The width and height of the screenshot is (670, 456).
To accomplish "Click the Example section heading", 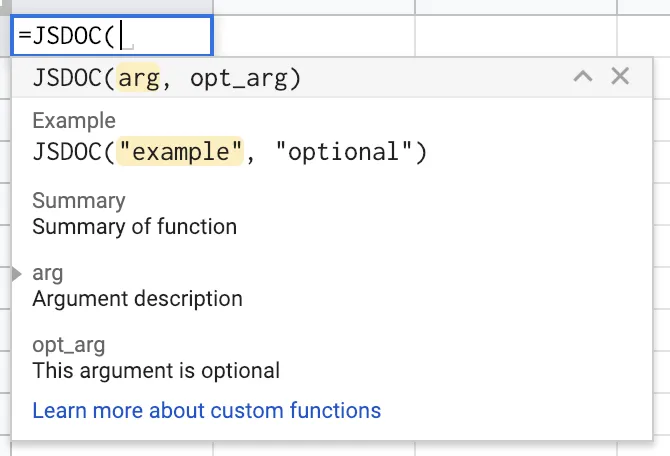I will tap(74, 121).
